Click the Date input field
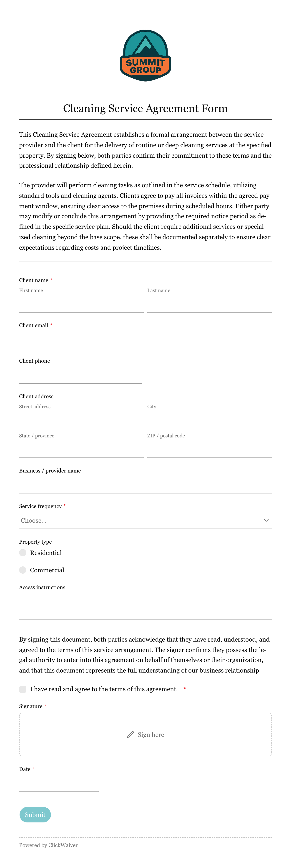This screenshot has height=868, width=291. [x=59, y=783]
